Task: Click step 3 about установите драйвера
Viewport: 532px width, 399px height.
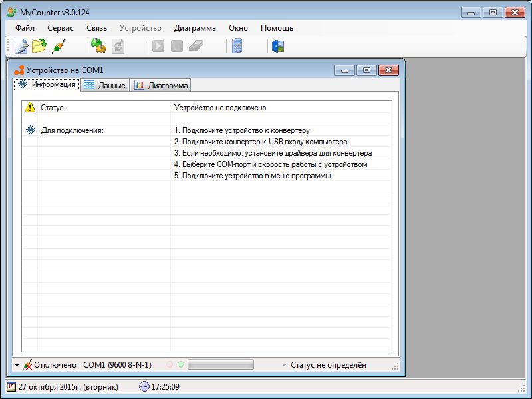Action: click(273, 153)
